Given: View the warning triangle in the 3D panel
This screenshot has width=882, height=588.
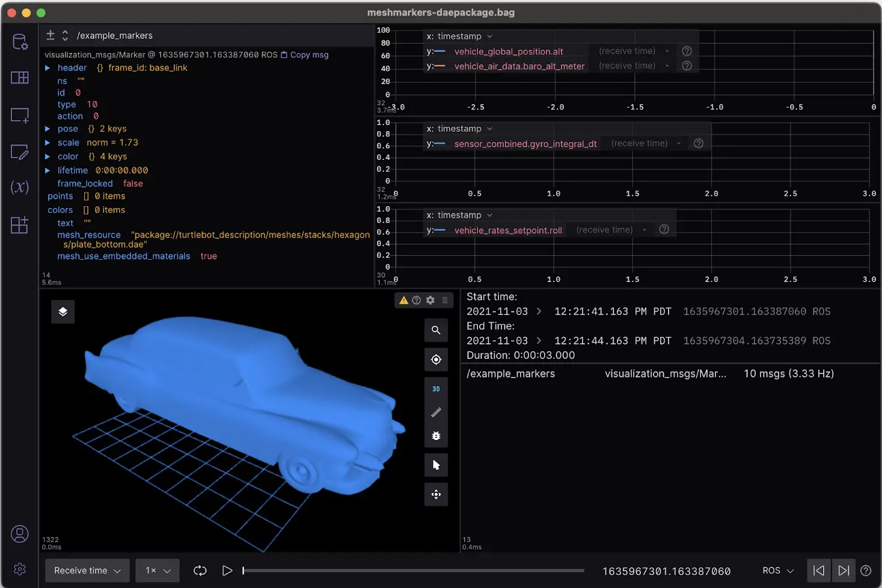Looking at the screenshot, I should point(403,300).
